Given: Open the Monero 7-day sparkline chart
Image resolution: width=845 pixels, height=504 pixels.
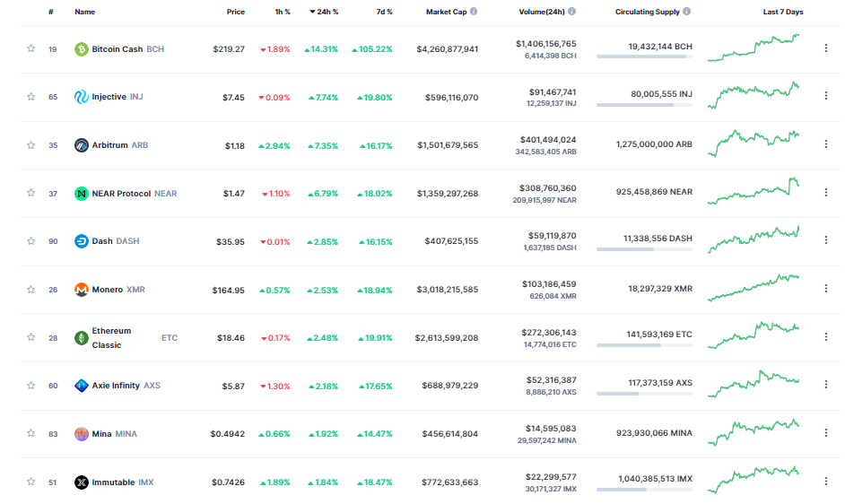Looking at the screenshot, I should pos(754,288).
